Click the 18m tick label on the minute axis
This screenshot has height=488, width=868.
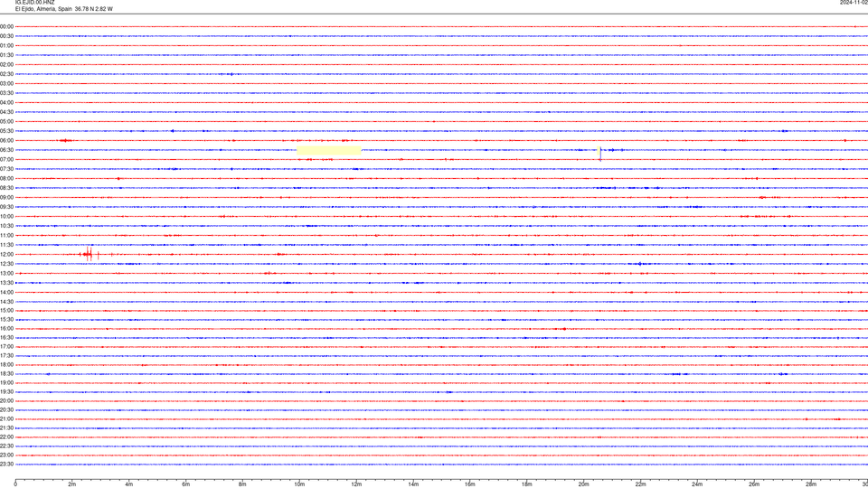[x=527, y=484]
